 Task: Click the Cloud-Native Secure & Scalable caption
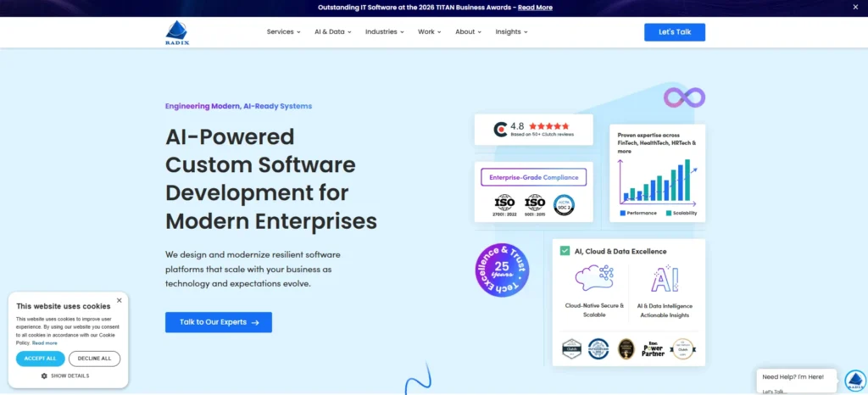pyautogui.click(x=594, y=309)
